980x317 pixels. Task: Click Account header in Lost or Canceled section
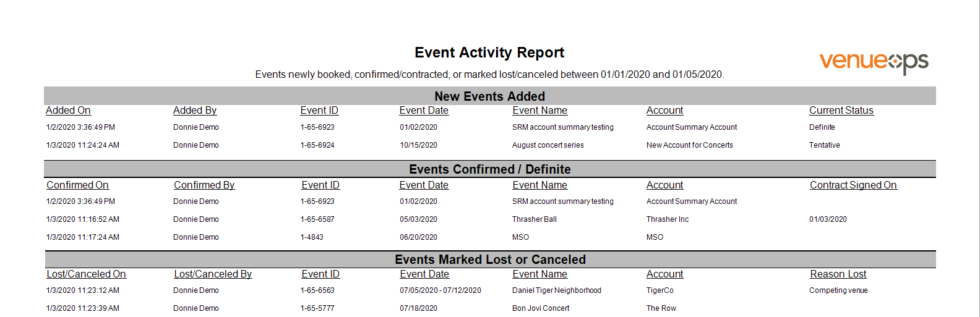coord(665,274)
